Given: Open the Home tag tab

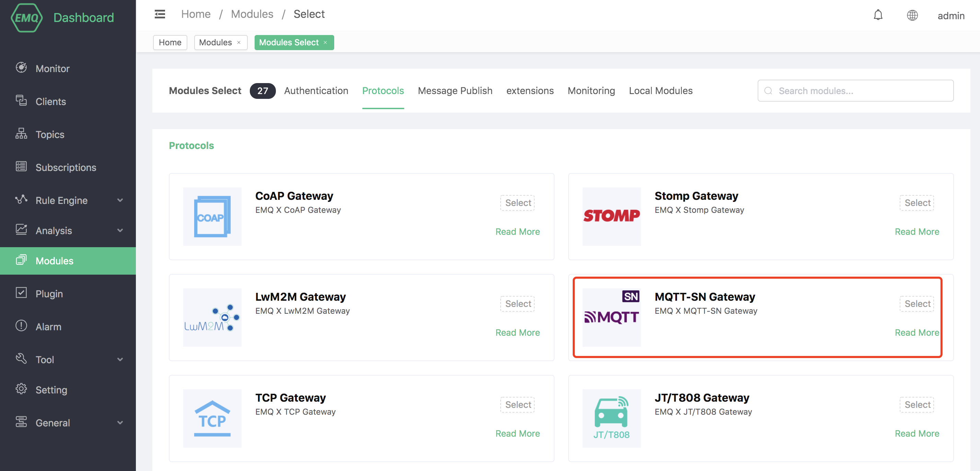Looking at the screenshot, I should click(x=170, y=42).
